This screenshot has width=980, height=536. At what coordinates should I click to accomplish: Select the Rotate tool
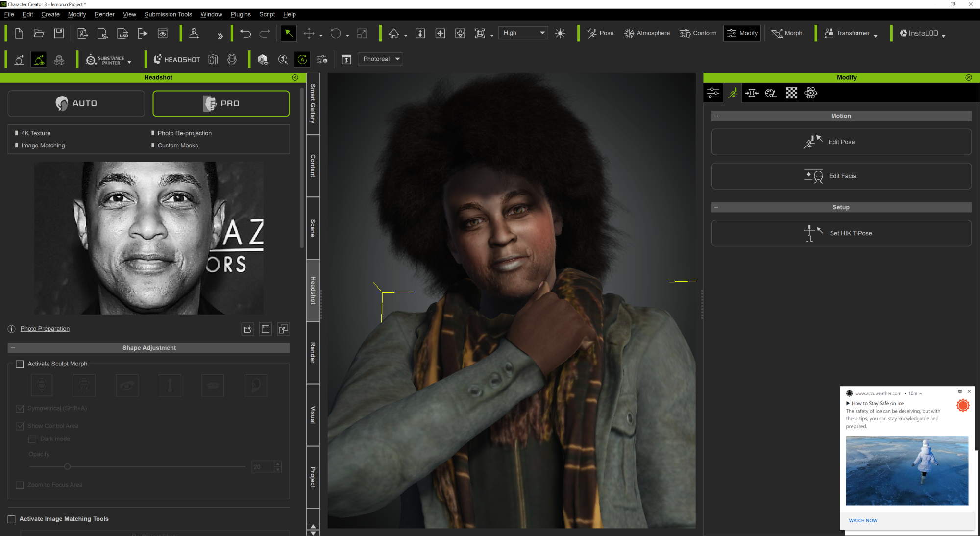[336, 33]
